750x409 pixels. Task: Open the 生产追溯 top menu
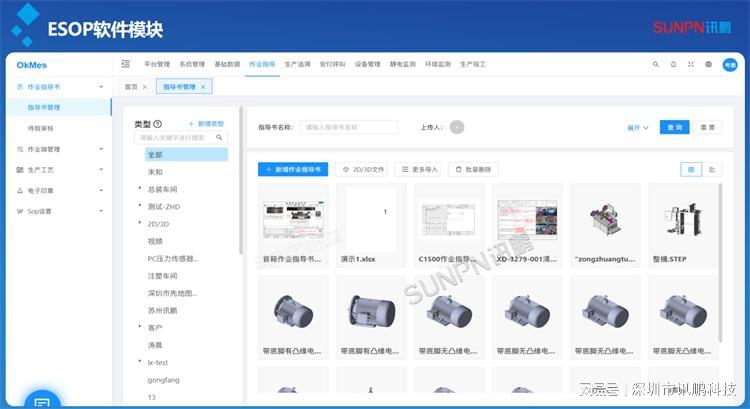pyautogui.click(x=297, y=64)
